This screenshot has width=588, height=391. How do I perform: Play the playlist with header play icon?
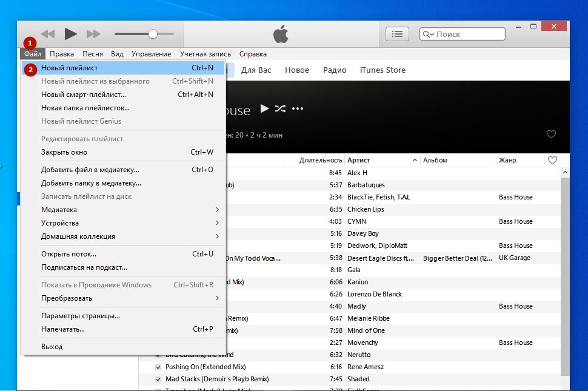(264, 109)
